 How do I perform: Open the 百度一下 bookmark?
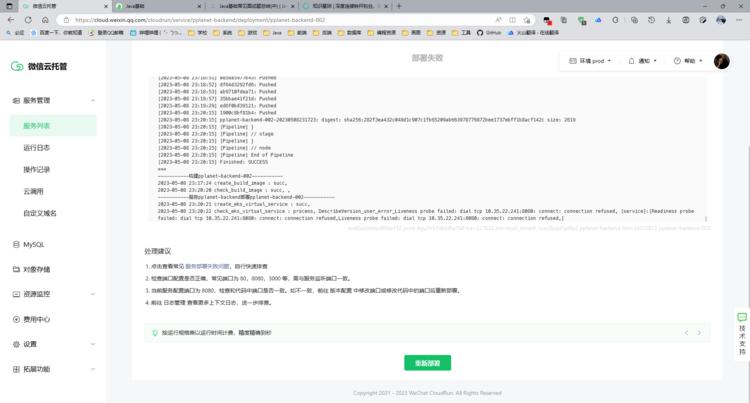[x=56, y=33]
